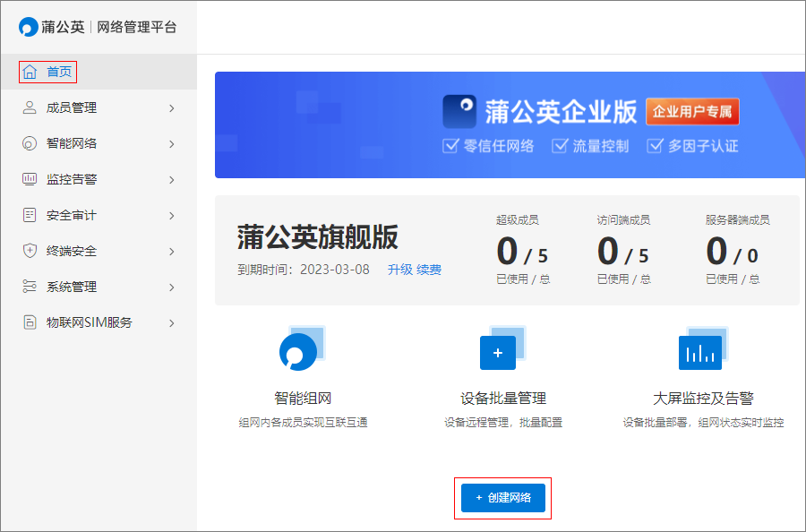Click the 续费 link
Viewport: 806px width, 532px height.
[x=429, y=270]
